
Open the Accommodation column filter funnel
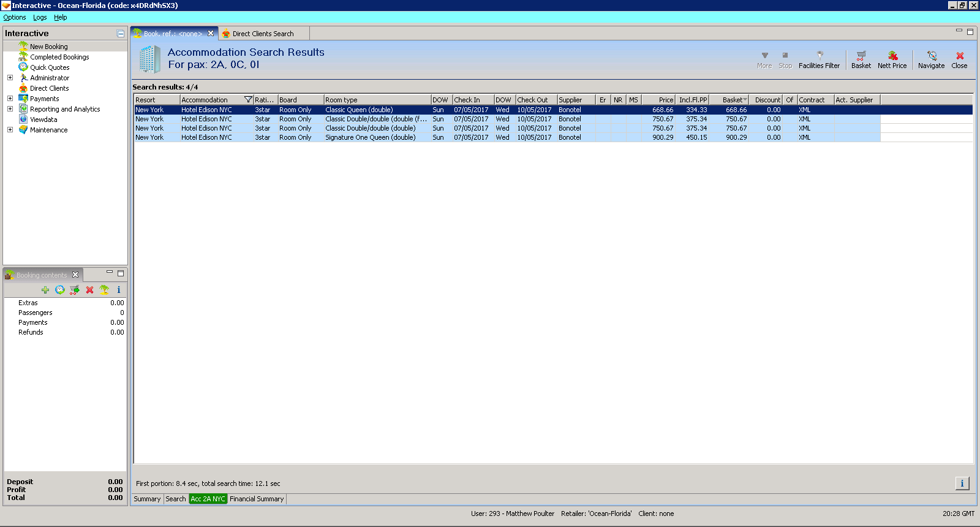[248, 100]
